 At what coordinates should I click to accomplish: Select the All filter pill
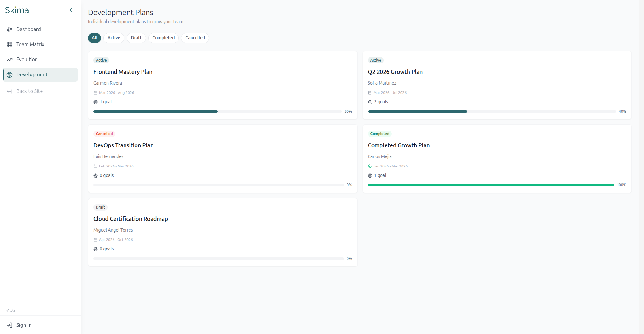(x=94, y=38)
